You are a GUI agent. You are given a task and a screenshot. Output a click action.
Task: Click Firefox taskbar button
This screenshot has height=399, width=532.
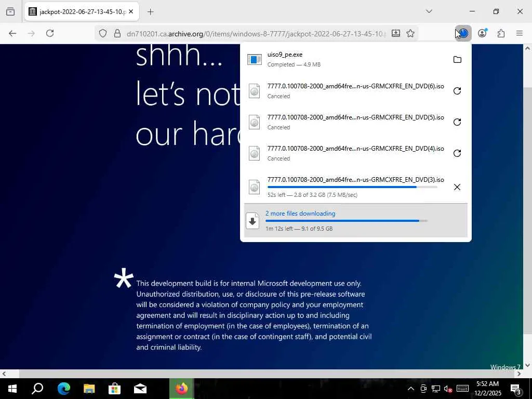tap(181, 389)
